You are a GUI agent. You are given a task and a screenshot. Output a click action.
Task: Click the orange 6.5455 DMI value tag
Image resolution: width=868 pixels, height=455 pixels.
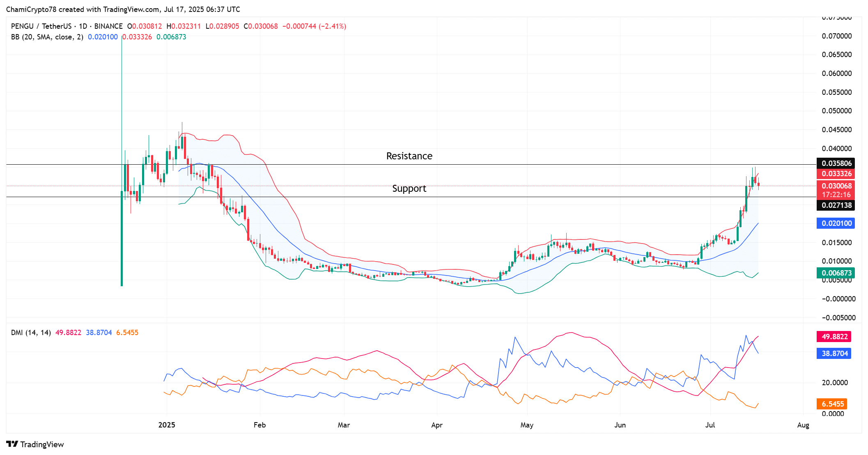[832, 404]
